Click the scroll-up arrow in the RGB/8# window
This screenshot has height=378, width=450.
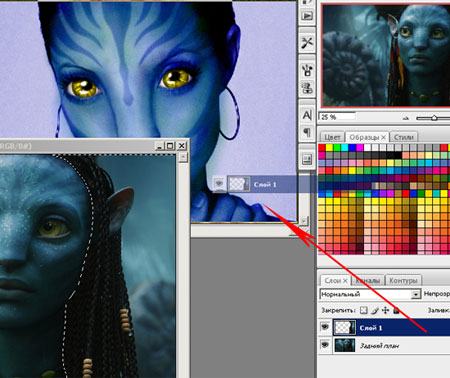pyautogui.click(x=183, y=157)
